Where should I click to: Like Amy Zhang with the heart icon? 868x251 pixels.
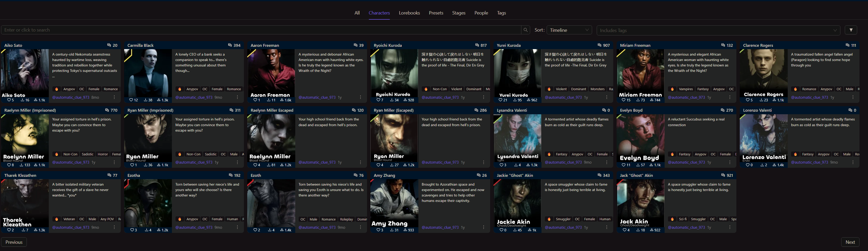pyautogui.click(x=378, y=230)
